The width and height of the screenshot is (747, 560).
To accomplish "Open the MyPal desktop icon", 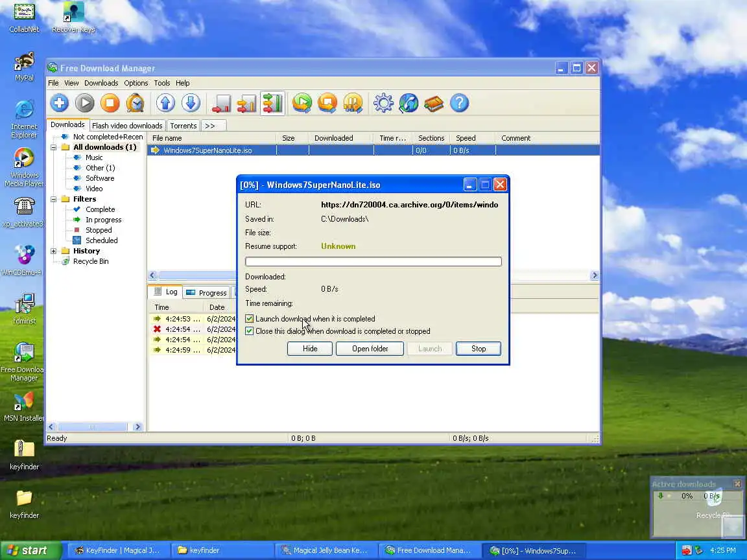I will pos(24,67).
